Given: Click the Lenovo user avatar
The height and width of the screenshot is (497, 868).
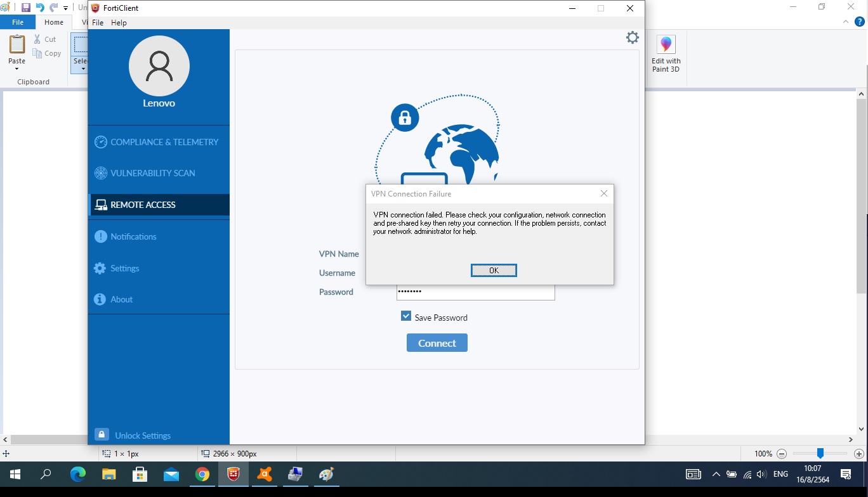Looking at the screenshot, I should 159,66.
